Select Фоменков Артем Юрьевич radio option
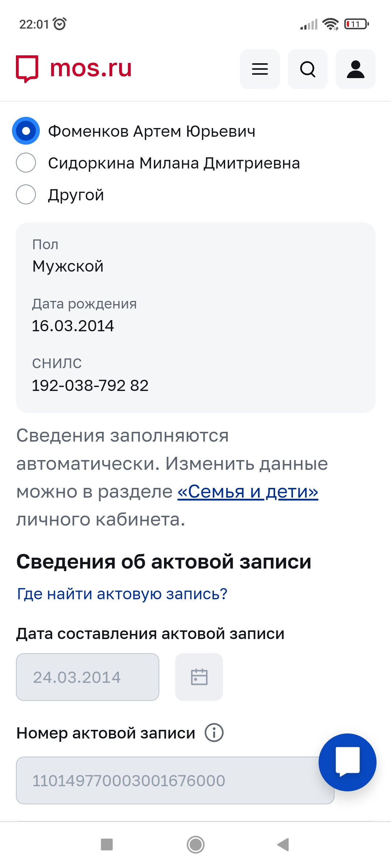 (x=26, y=131)
